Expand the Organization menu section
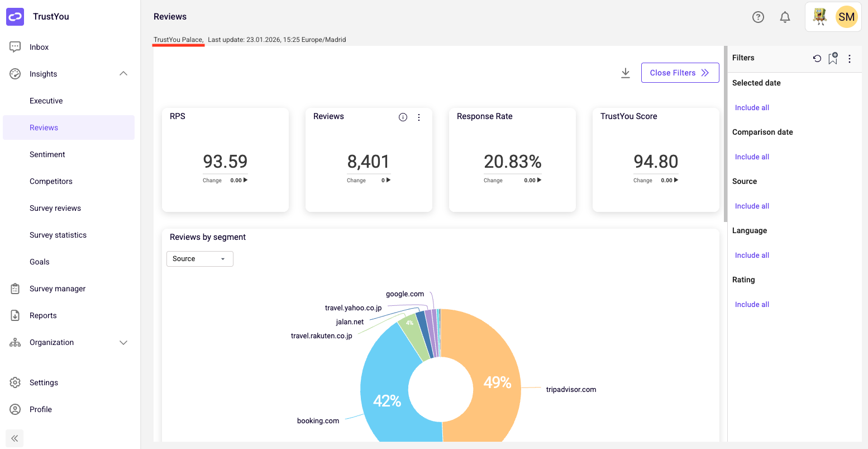 (x=123, y=342)
